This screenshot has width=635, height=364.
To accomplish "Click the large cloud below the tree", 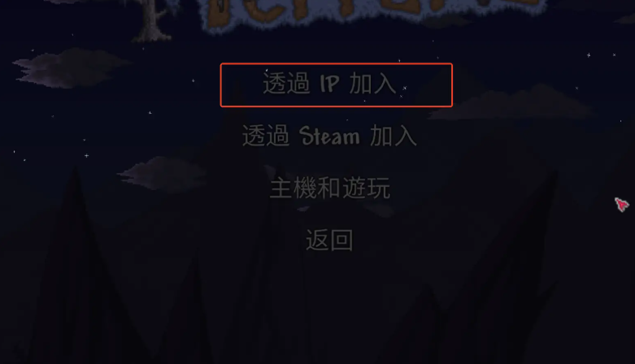I will [71, 67].
